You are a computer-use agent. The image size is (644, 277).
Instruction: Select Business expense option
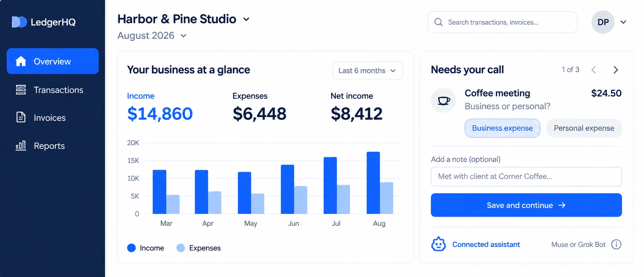point(502,128)
